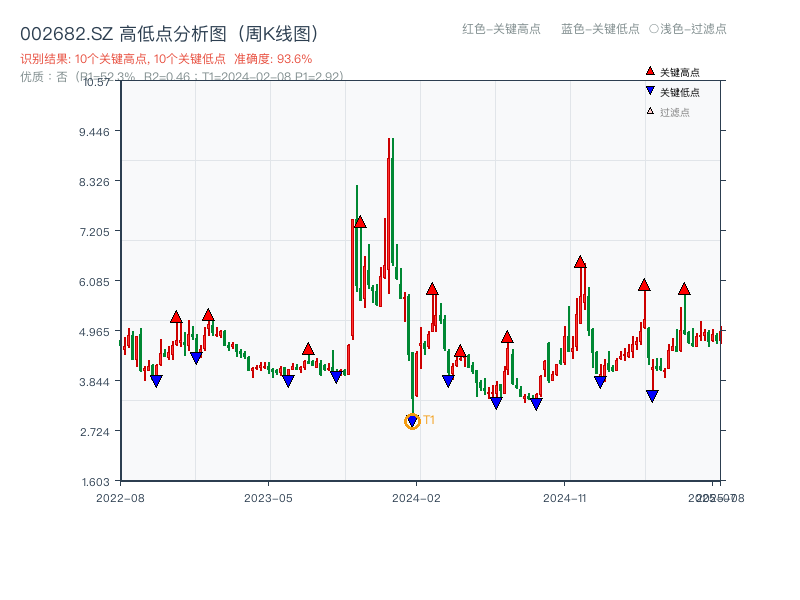Select the leftmost blue key-low marker
800x600 pixels.
(156, 381)
